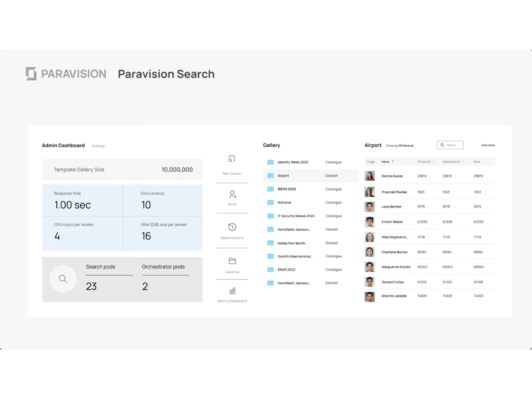This screenshot has width=532, height=399.
Task: Click Secondary ID 1563 for Przemek Pawlak
Action: 446,192
